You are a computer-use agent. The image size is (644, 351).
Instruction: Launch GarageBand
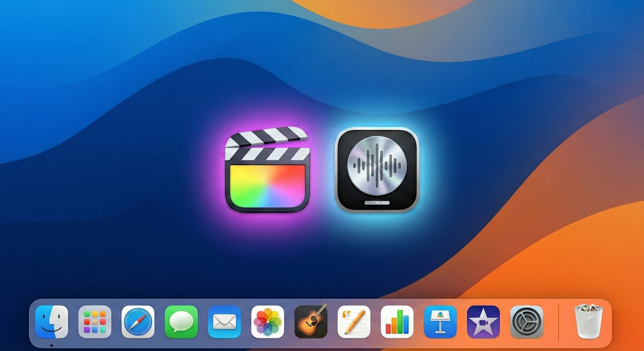click(x=311, y=322)
